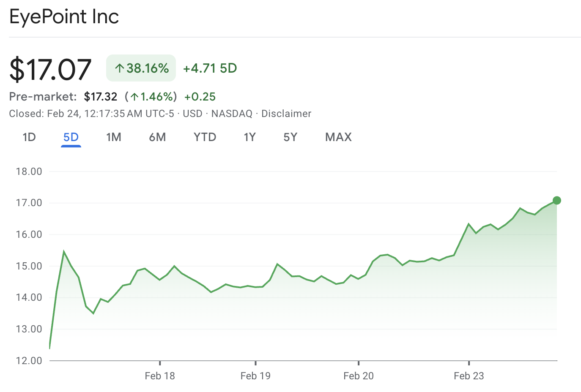This screenshot has height=392, width=581.
Task: View the YTD performance chart
Action: [x=205, y=137]
